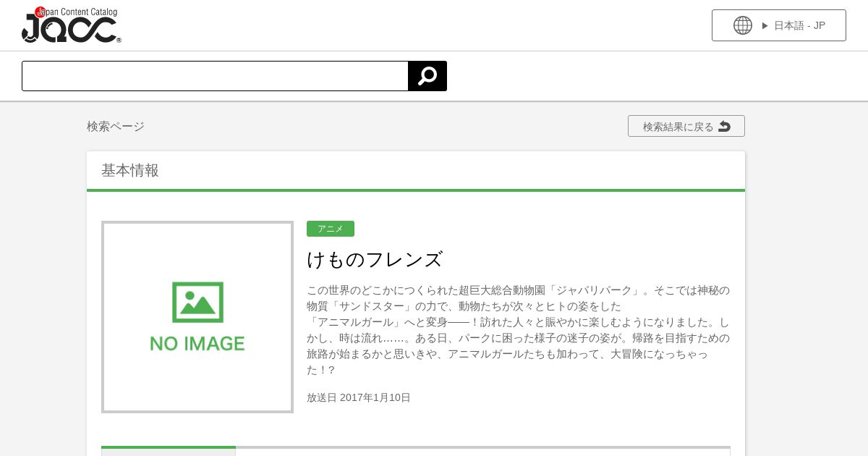Open the 検索ページ breadcrumb link
This screenshot has height=456, width=868.
pyautogui.click(x=116, y=126)
